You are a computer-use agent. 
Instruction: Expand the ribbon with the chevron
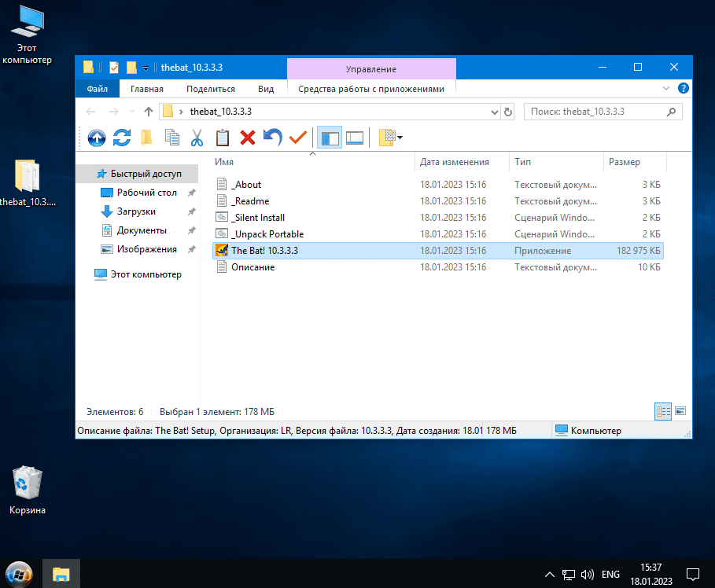[666, 88]
